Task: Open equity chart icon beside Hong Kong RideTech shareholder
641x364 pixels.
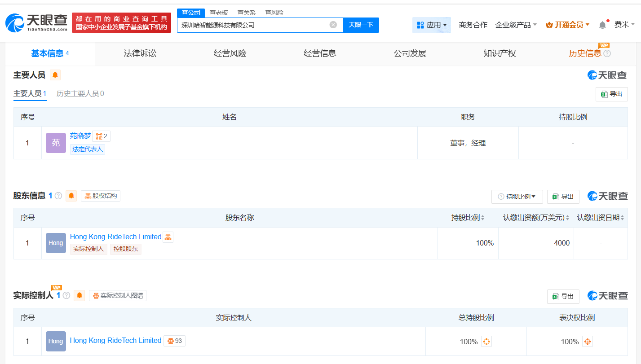Action: click(168, 237)
